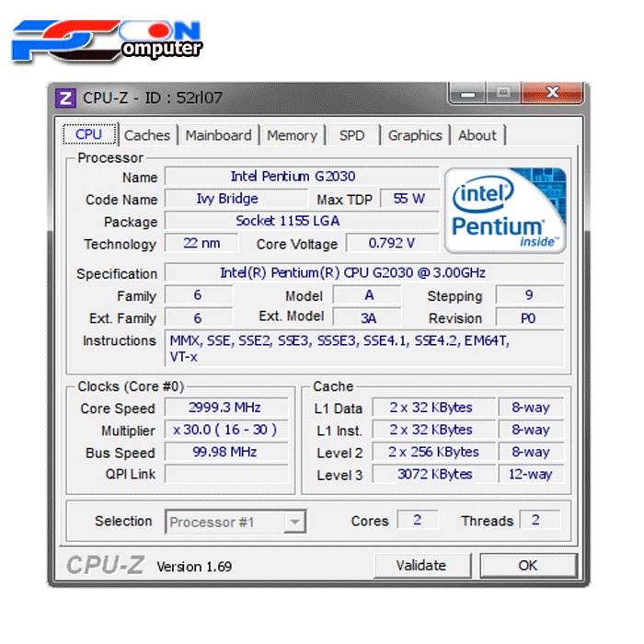Click the disabled maximize button
644x644 pixels.
coord(503,93)
